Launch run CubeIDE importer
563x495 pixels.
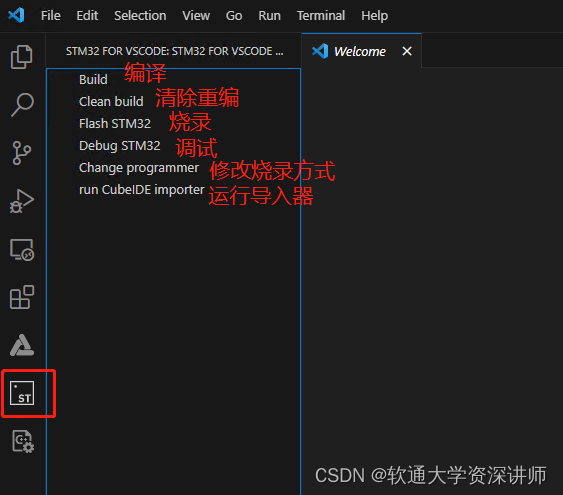point(142,190)
